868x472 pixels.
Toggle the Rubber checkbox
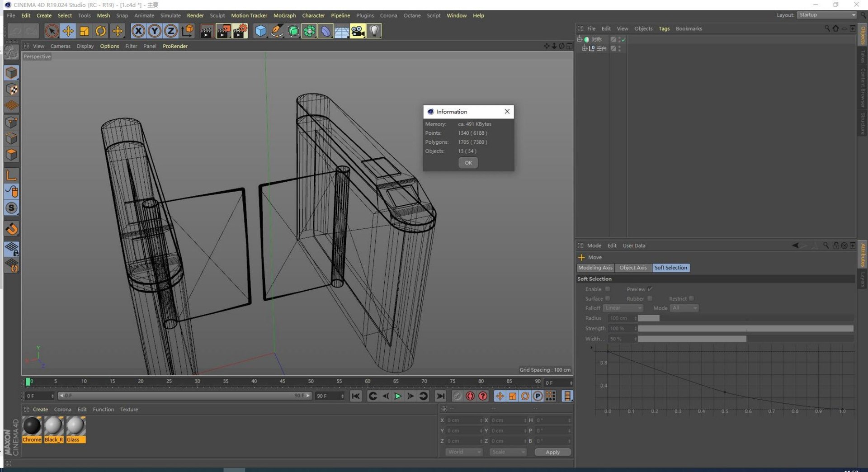pyautogui.click(x=650, y=298)
